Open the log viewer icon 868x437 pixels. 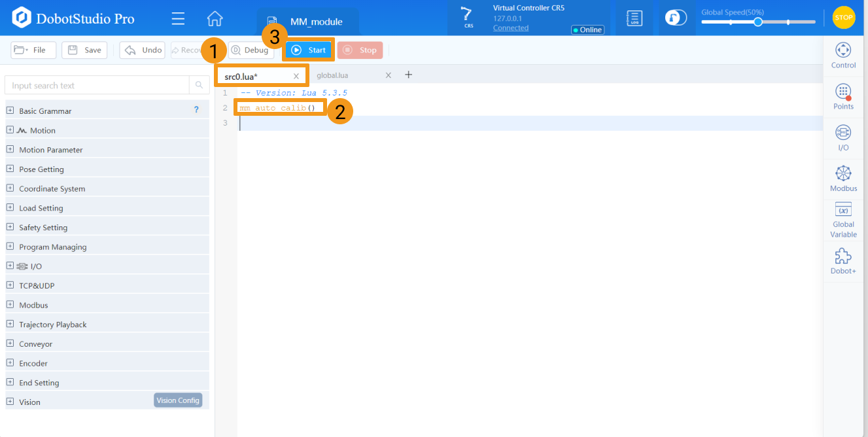(634, 18)
